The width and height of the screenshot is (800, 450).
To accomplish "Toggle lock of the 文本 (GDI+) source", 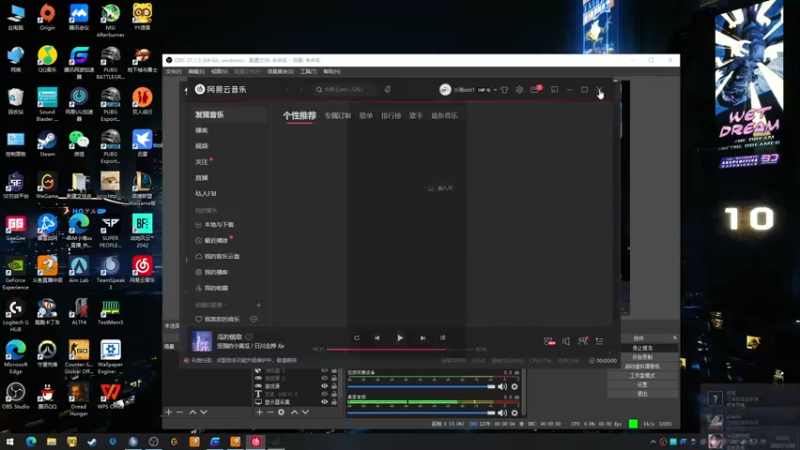I will click(x=334, y=394).
